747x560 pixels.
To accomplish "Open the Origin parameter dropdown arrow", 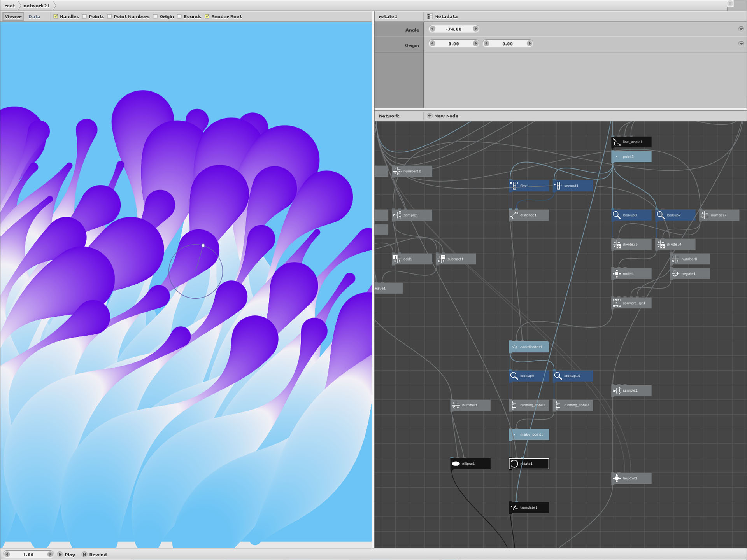I will [741, 44].
